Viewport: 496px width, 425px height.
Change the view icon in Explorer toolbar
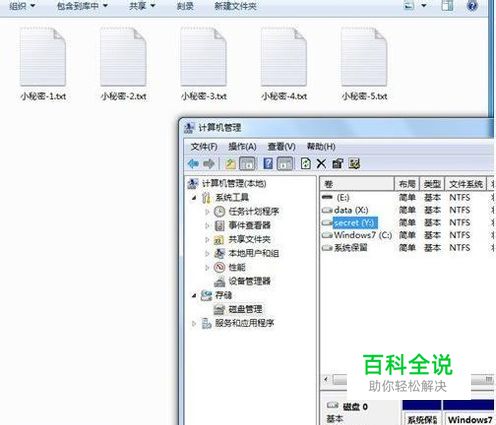point(409,6)
